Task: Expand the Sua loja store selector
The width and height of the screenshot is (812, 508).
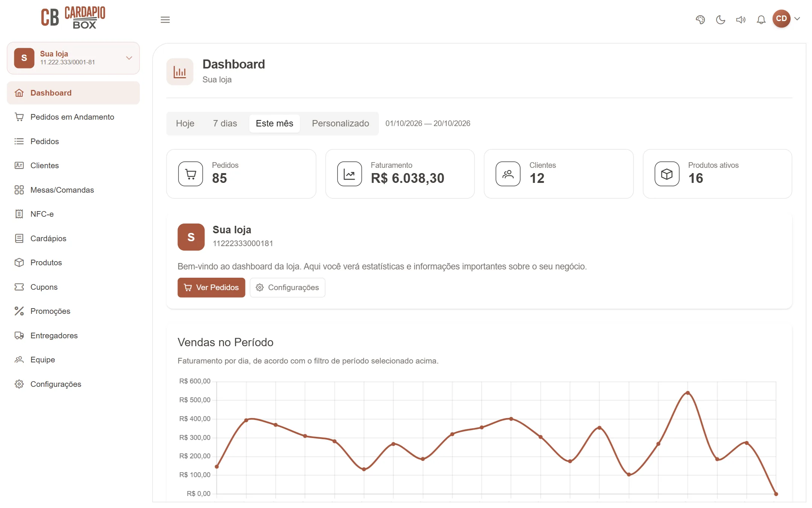Action: (73, 58)
